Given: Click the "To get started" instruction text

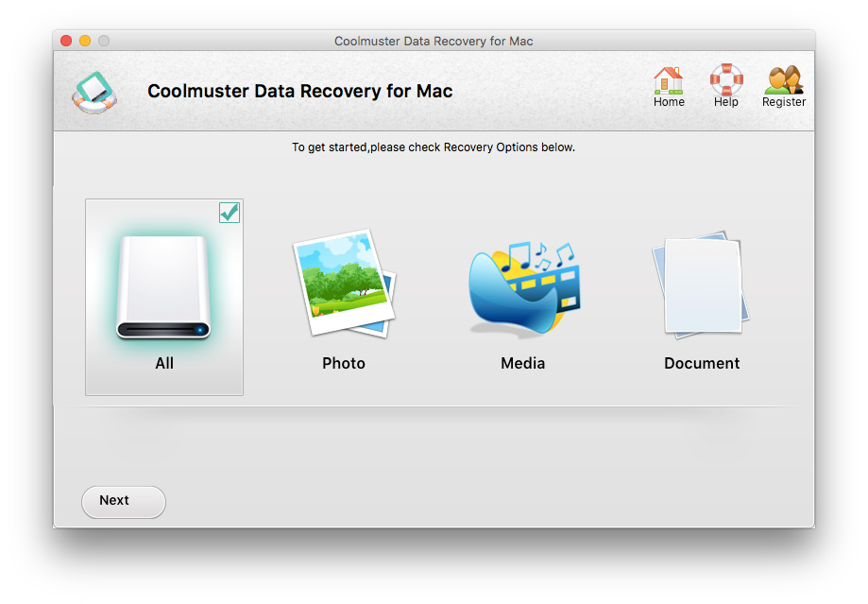Looking at the screenshot, I should pos(434,147).
